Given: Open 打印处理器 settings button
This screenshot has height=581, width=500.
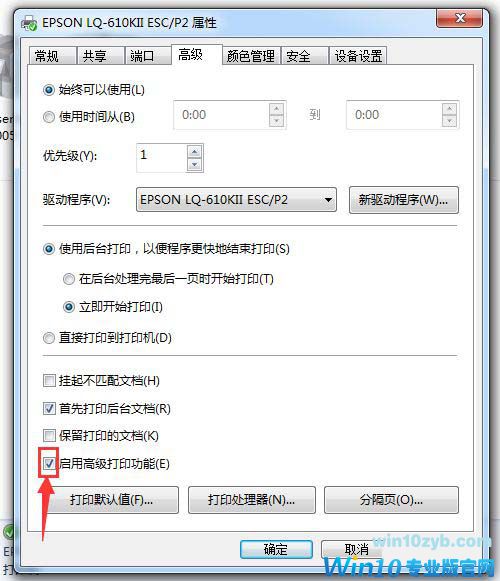Looking at the screenshot, I should (252, 500).
